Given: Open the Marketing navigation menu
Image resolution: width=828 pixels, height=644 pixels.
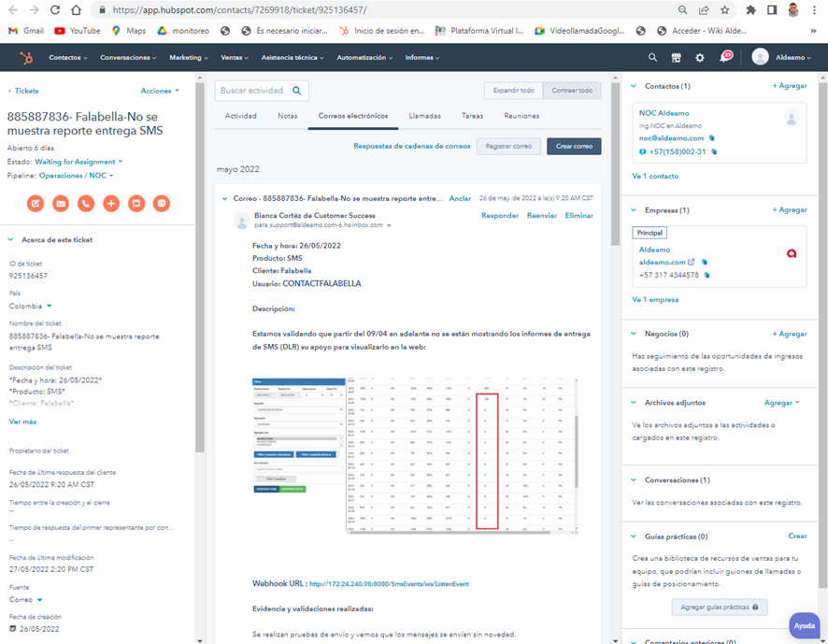Looking at the screenshot, I should (189, 58).
